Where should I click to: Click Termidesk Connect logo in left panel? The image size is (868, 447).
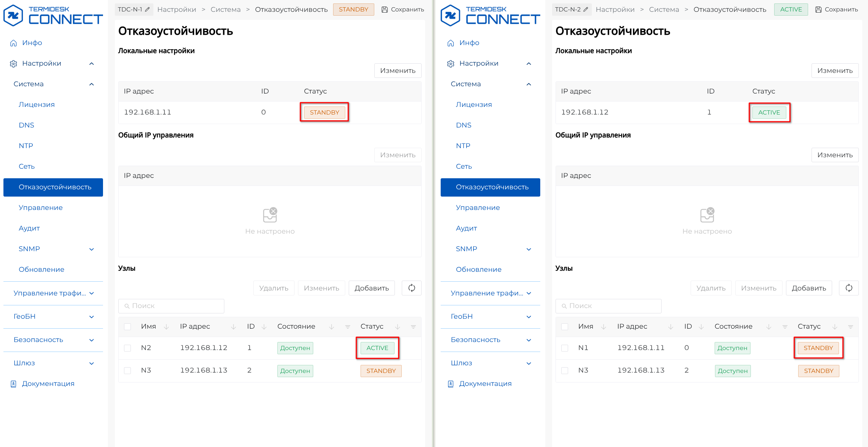[53, 15]
